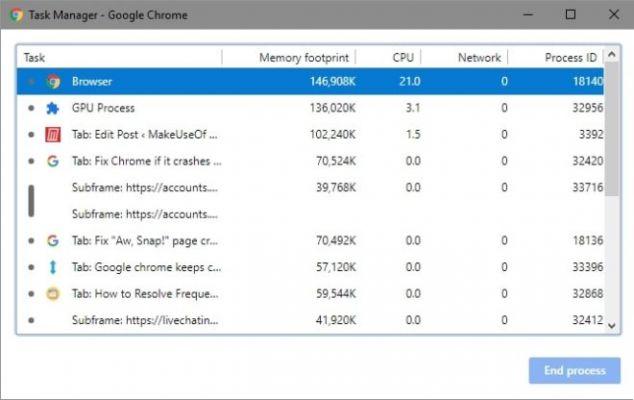The height and width of the screenshot is (400, 634).
Task: Click process ID 32868
Action: click(x=588, y=294)
